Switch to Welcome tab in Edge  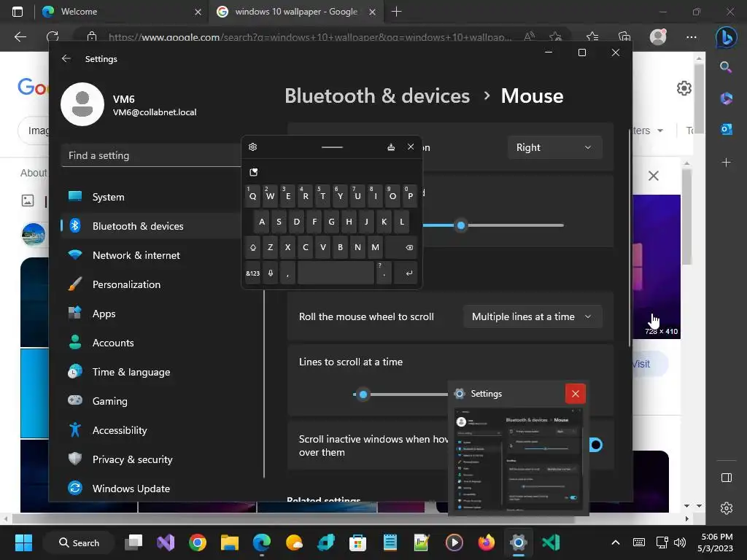(x=122, y=12)
